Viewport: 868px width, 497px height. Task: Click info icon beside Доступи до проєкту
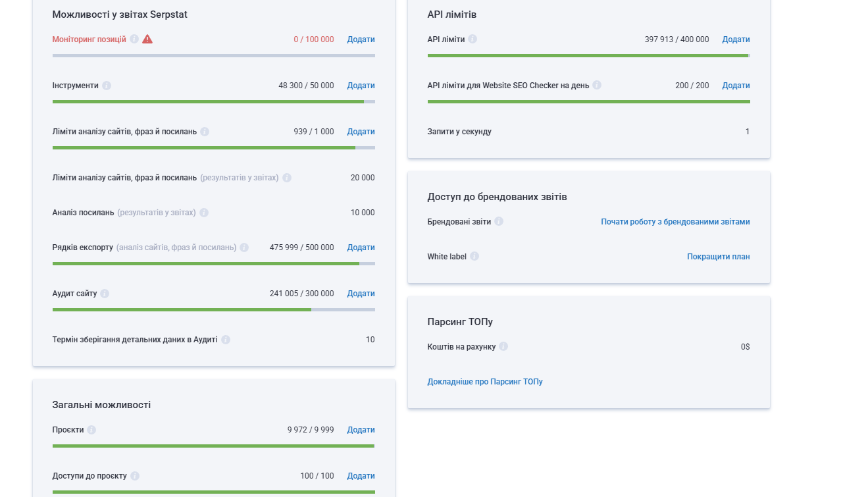coord(135,476)
